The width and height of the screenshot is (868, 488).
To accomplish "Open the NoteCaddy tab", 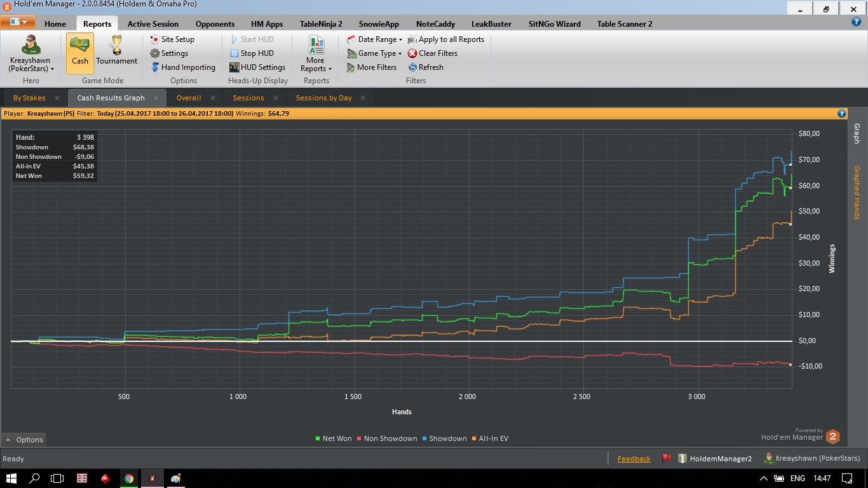I will coord(435,24).
